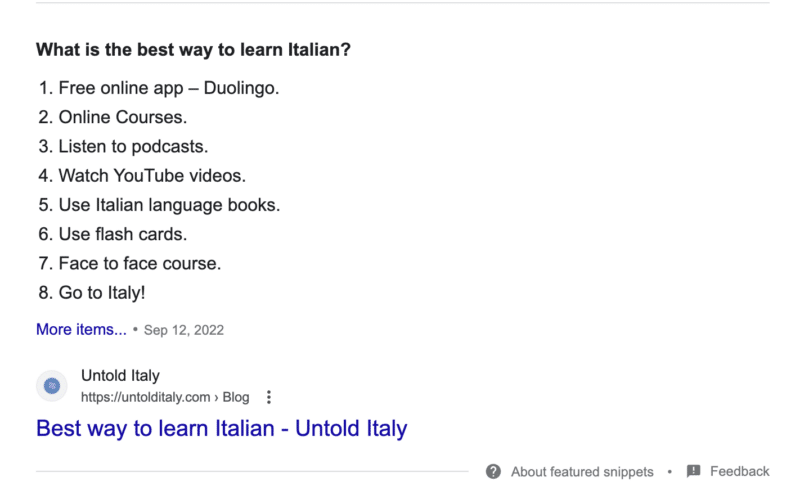Expand the list with More items

(81, 329)
